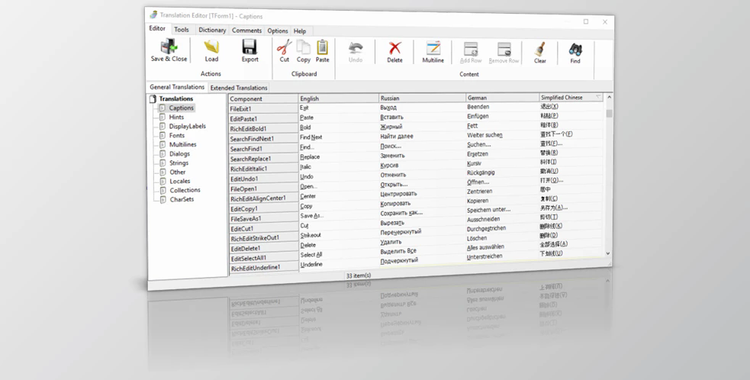
Task: Click the Undo arrow icon
Action: click(355, 48)
